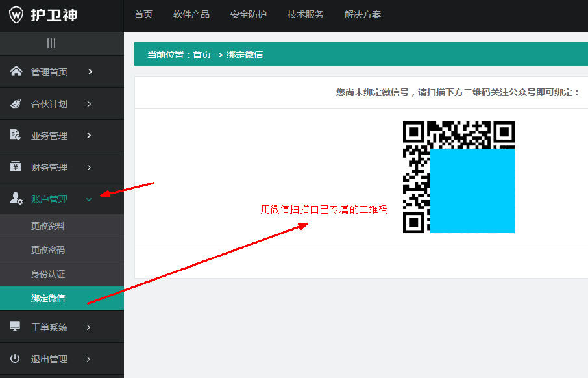
Task: Expand the 财务管理 chevron arrow
Action: click(x=89, y=168)
